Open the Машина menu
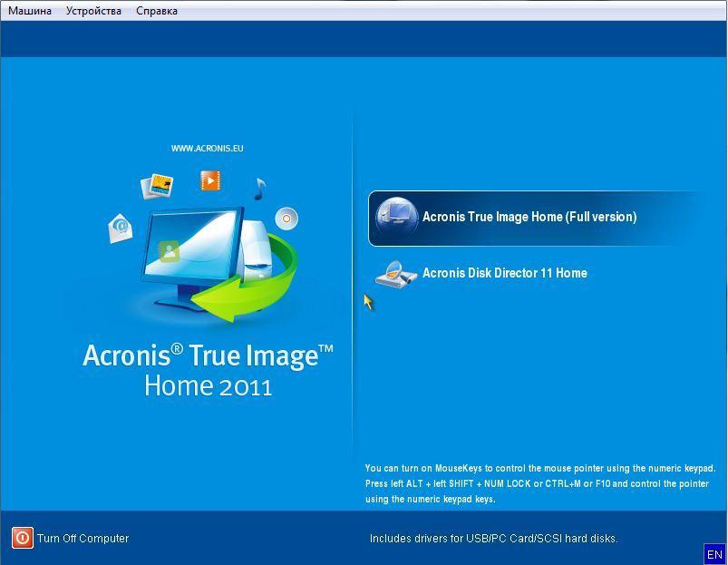Image resolution: width=728 pixels, height=565 pixels. [x=30, y=11]
